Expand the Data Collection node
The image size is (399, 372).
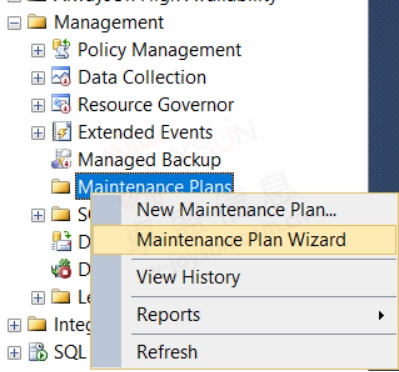38,78
